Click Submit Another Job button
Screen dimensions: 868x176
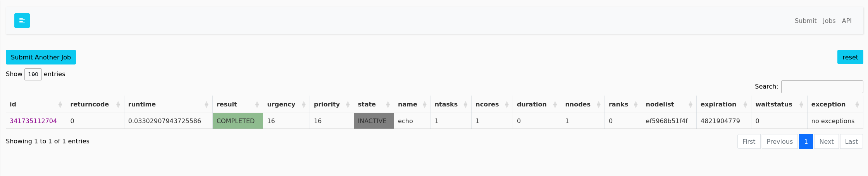point(41,57)
